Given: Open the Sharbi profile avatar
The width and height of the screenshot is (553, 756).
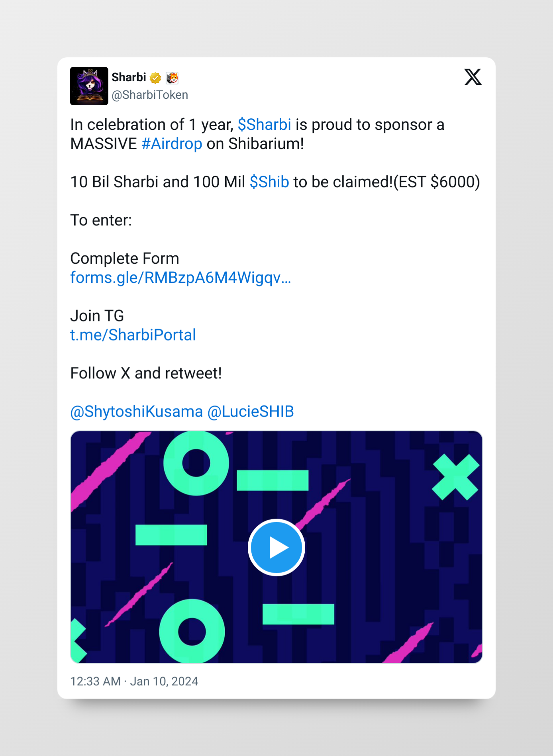Looking at the screenshot, I should 89,86.
